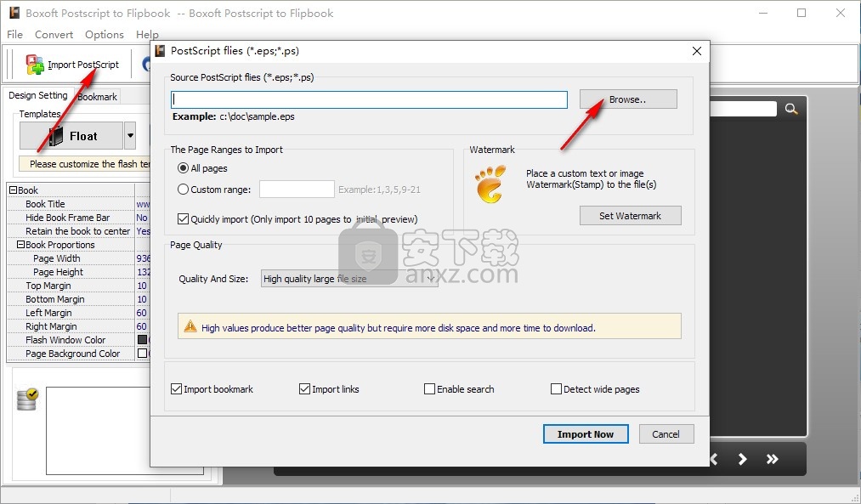
Task: Collapse the Book tree node
Action: point(13,190)
